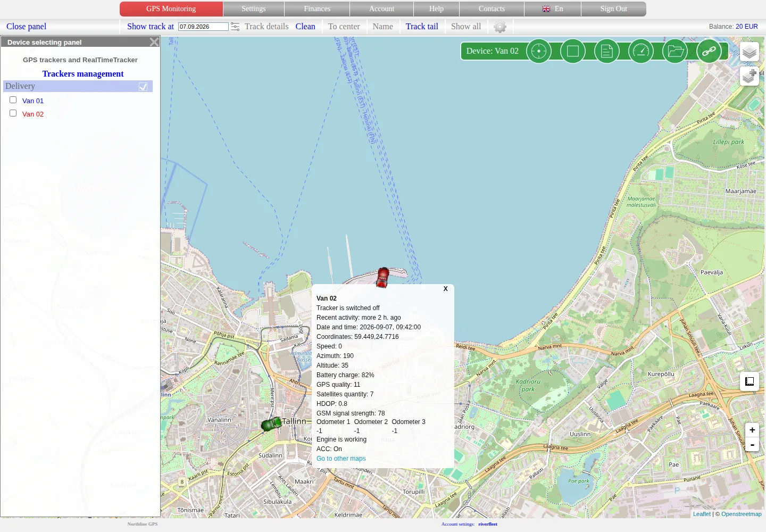
Task: Click Coordinates: 59.449,24.7716 text
Action: click(x=357, y=337)
